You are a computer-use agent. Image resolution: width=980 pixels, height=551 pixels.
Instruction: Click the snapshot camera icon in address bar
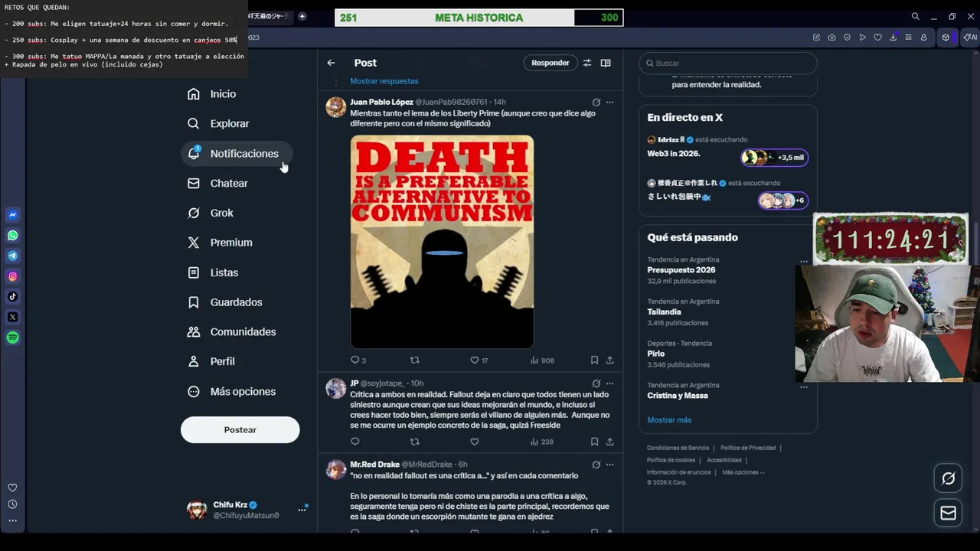pyautogui.click(x=831, y=37)
